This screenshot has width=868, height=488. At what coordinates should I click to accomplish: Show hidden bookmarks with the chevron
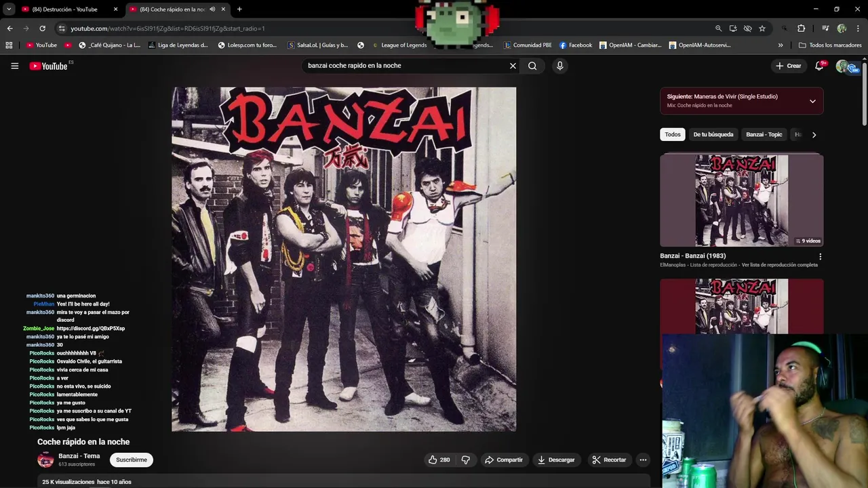[781, 45]
